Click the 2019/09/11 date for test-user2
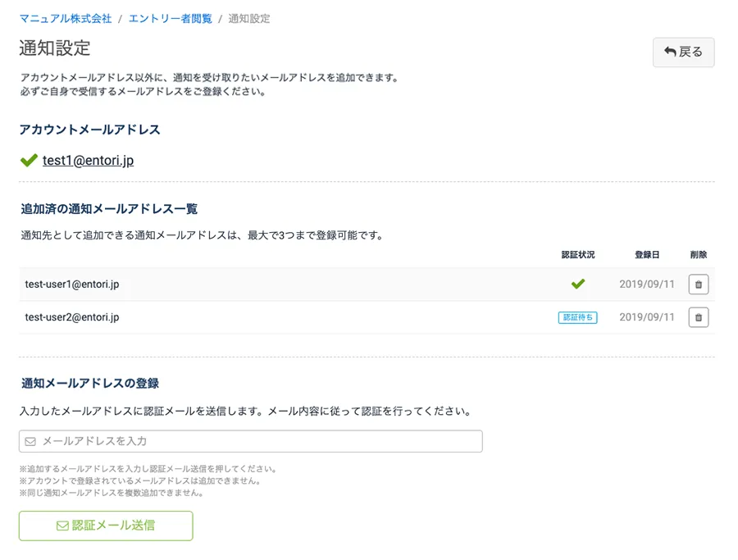Image resolution: width=738 pixels, height=560 pixels. pos(647,317)
